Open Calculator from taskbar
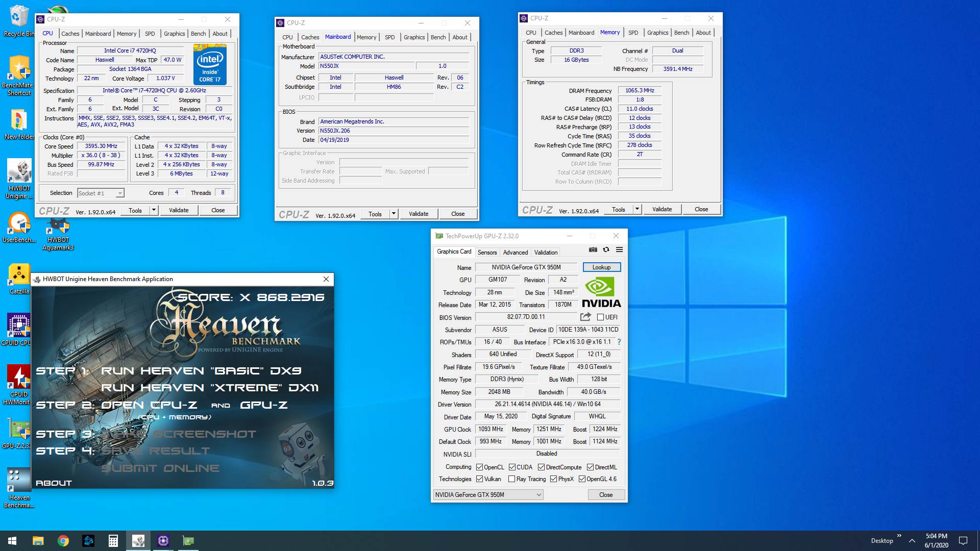This screenshot has height=551, width=980. coord(113,541)
